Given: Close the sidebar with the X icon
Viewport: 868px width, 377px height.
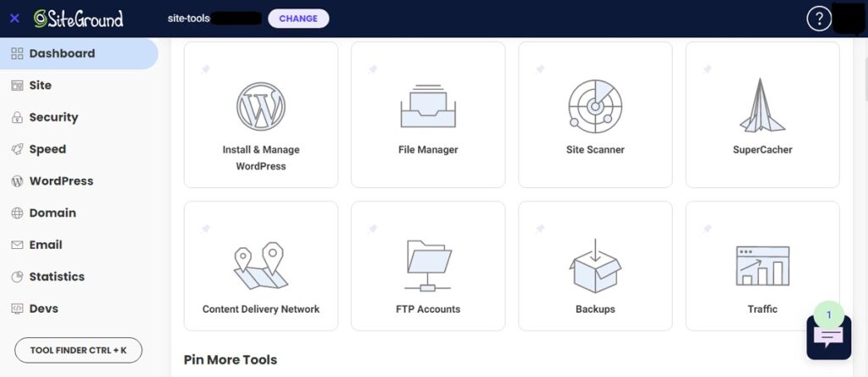Looking at the screenshot, I should (x=15, y=19).
